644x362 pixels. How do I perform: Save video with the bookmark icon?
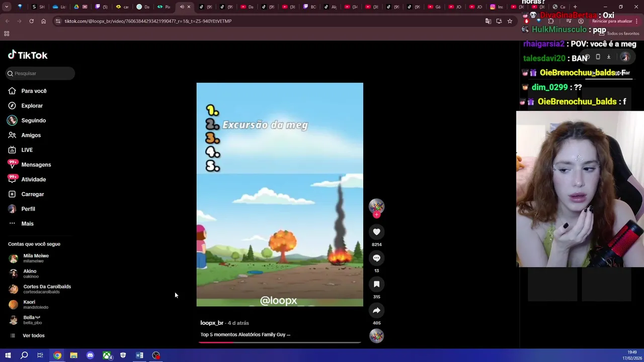coord(376,284)
